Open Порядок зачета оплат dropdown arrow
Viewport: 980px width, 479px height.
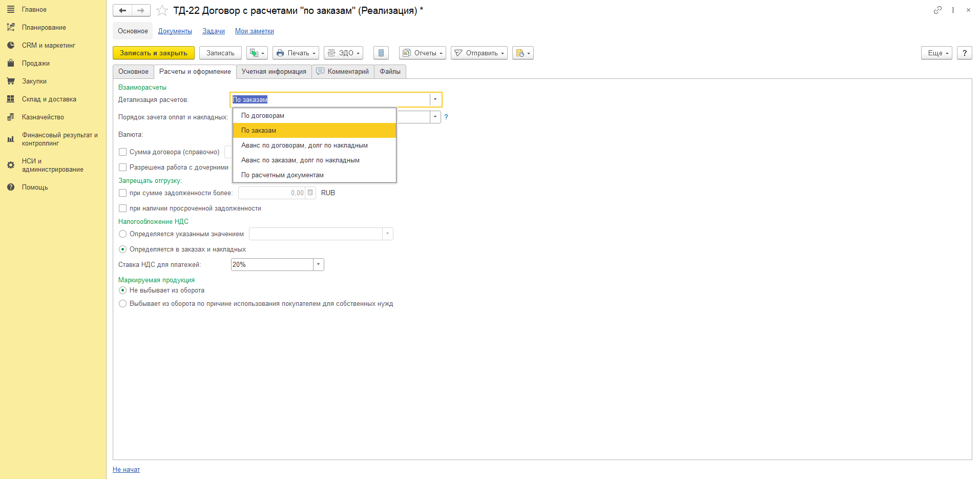pos(435,117)
